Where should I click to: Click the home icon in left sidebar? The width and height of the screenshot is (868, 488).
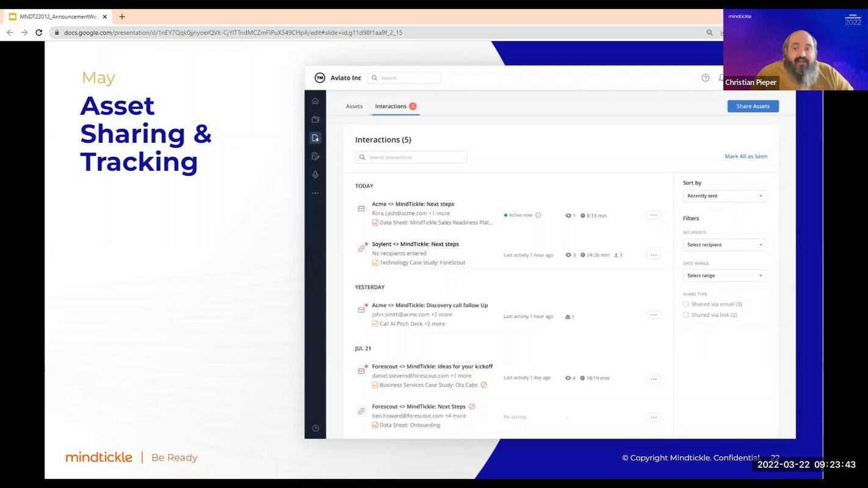(315, 101)
